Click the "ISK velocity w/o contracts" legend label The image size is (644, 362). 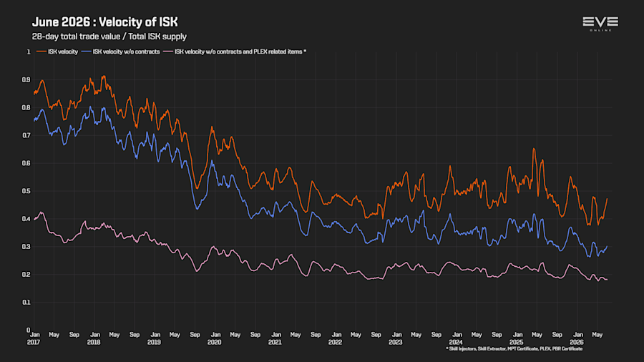[126, 52]
